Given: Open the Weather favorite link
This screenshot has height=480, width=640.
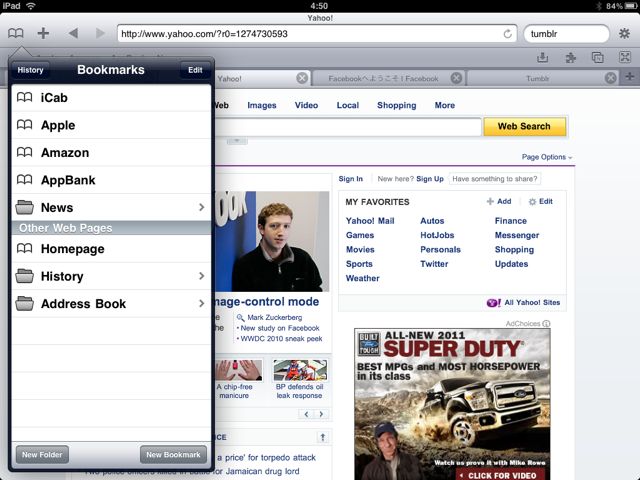Looking at the screenshot, I should click(x=362, y=278).
